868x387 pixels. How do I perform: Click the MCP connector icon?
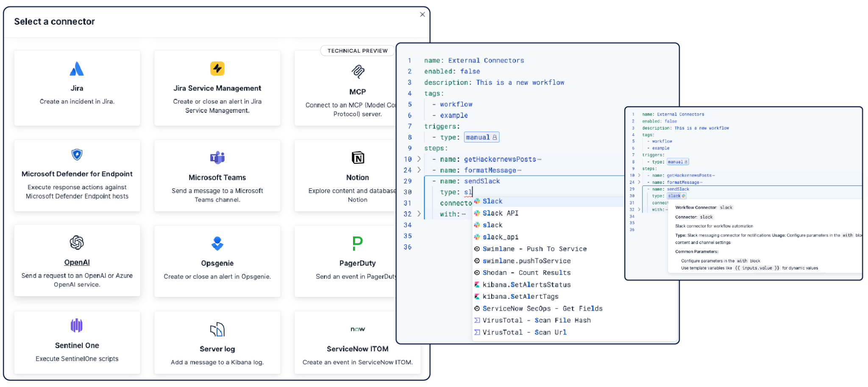358,71
